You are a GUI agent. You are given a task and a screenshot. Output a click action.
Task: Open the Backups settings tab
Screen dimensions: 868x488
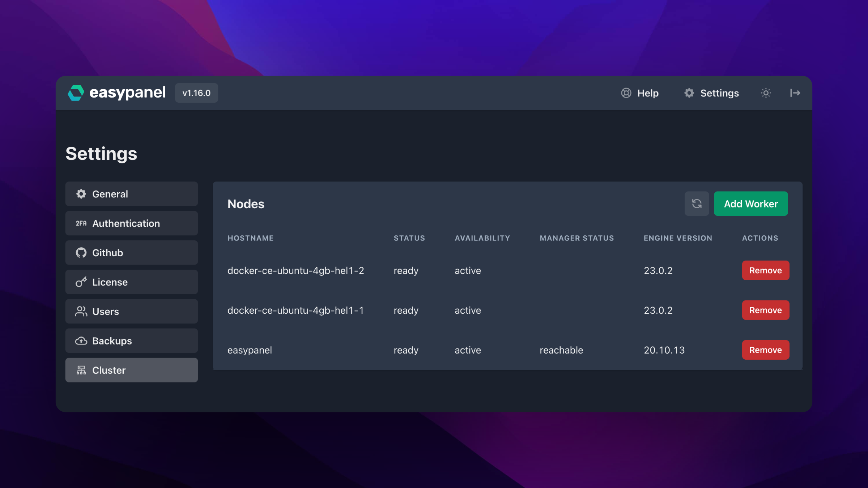tap(132, 341)
